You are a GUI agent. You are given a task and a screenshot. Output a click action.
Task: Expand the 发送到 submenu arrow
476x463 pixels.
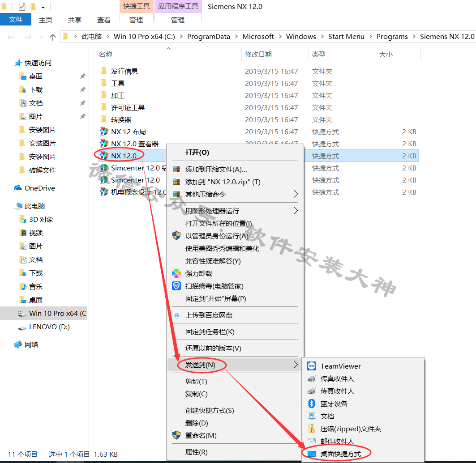tap(296, 365)
